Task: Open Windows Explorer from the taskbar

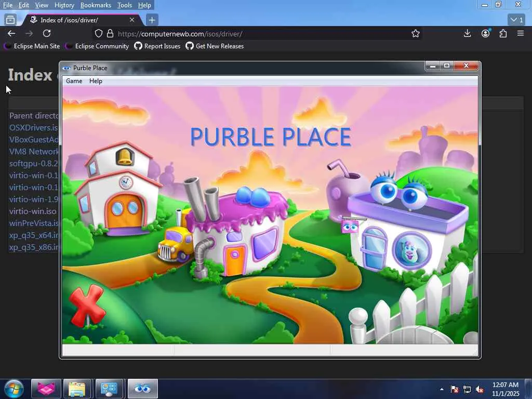Action: [77, 389]
